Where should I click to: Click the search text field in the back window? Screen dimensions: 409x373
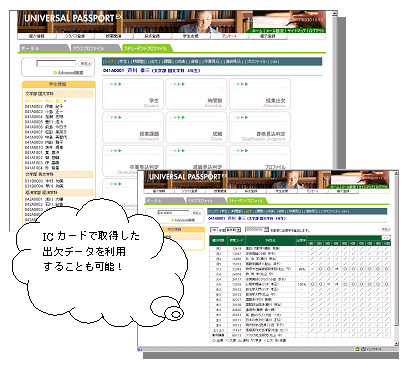56,63
